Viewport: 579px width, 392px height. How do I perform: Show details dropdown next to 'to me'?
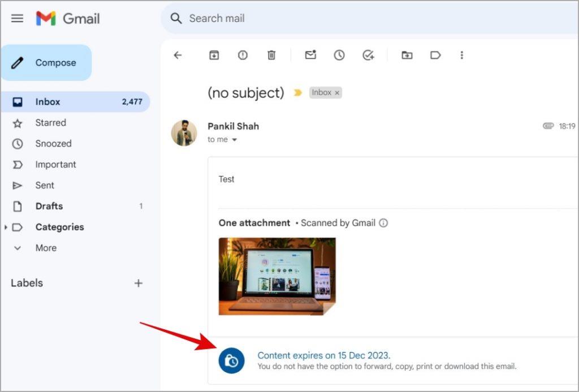click(234, 140)
